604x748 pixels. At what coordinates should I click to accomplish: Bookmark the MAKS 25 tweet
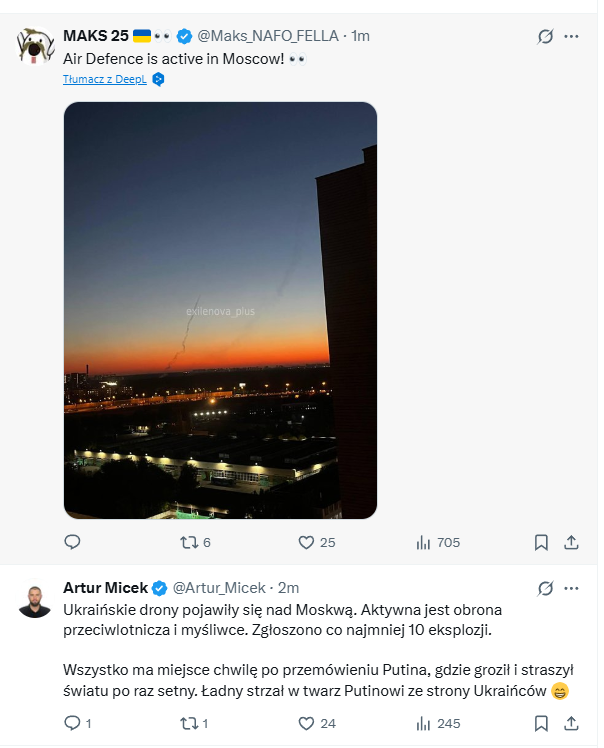[541, 542]
